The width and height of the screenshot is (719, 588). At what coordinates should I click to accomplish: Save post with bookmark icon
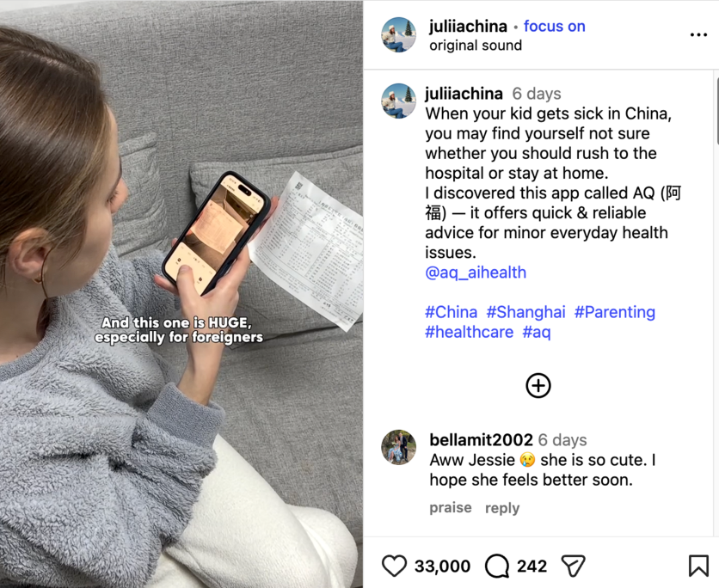point(698,566)
